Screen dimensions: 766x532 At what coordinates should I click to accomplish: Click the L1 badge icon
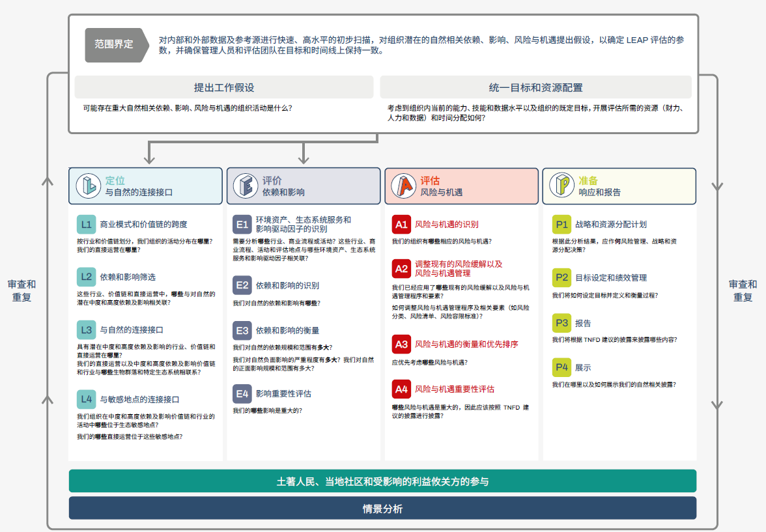(x=86, y=224)
